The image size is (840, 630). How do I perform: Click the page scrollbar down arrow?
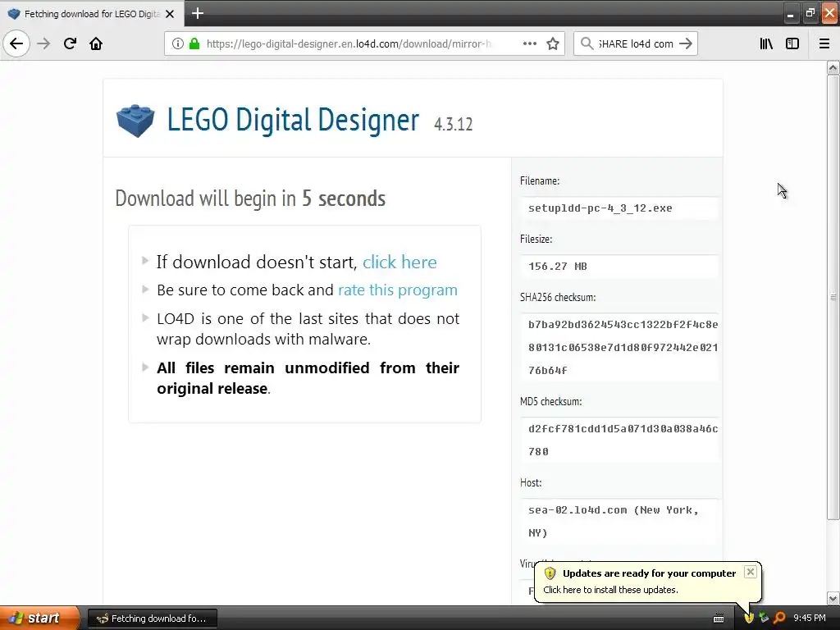tap(833, 598)
